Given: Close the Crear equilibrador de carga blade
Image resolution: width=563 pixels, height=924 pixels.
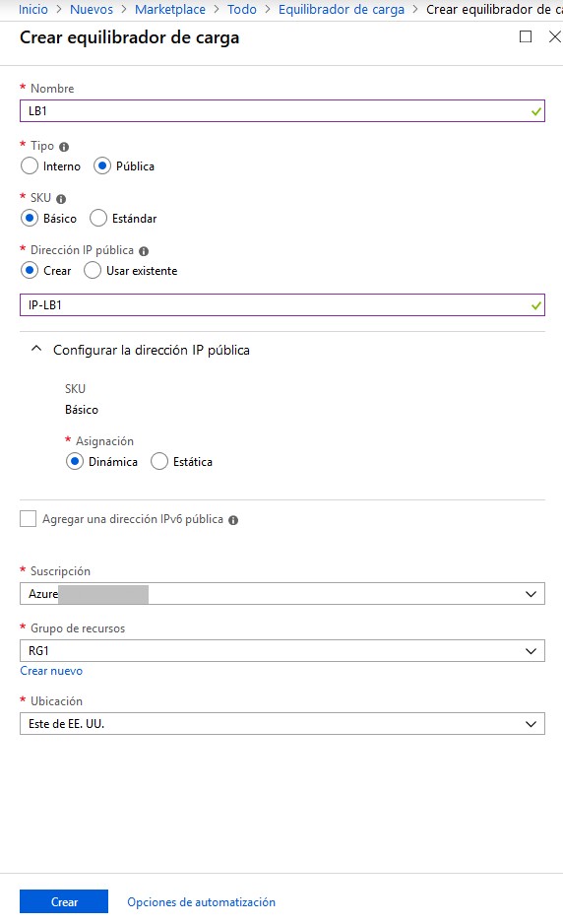Looking at the screenshot, I should pos(555,36).
